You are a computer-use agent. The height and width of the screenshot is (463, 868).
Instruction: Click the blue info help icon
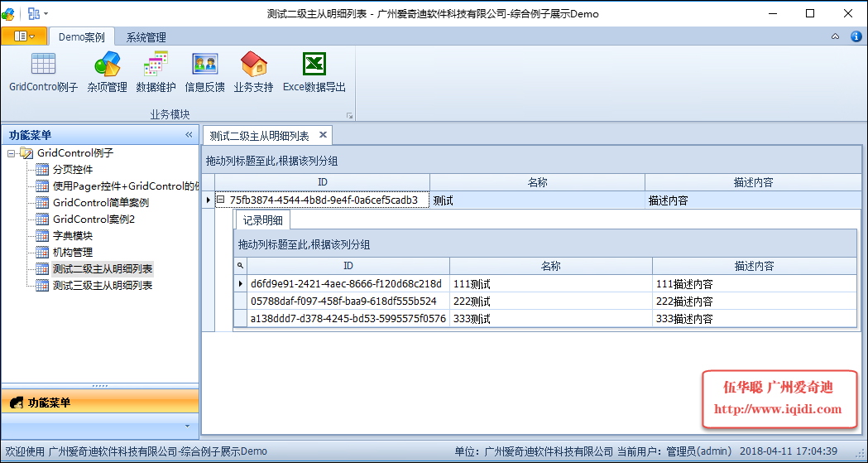(x=856, y=36)
